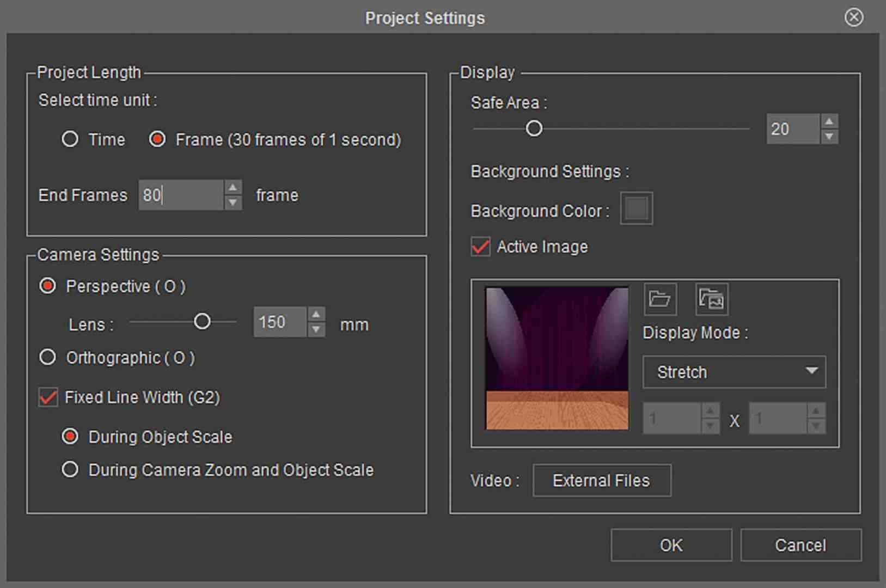Close the Project Settings dialog
Screen dimensions: 886x588
[x=853, y=17]
